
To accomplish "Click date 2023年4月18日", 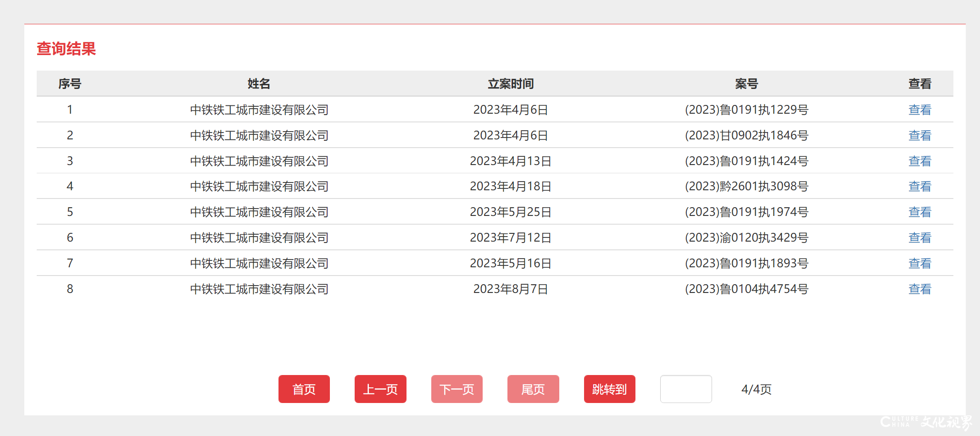I will pyautogui.click(x=511, y=186).
